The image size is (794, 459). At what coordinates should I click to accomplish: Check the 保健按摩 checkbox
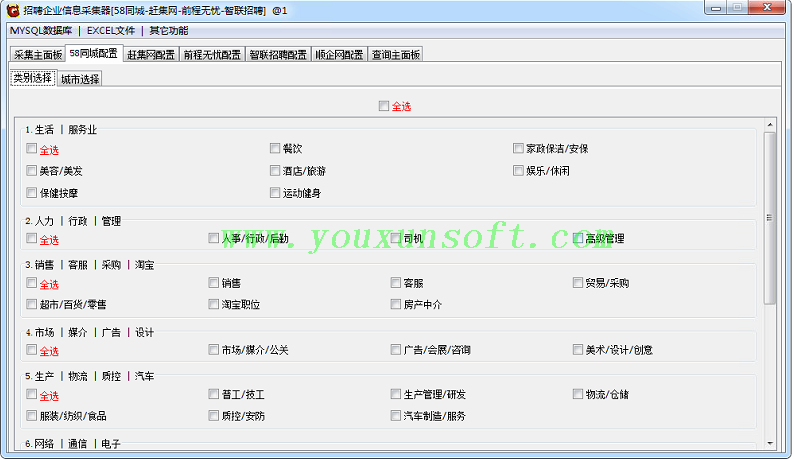point(31,193)
